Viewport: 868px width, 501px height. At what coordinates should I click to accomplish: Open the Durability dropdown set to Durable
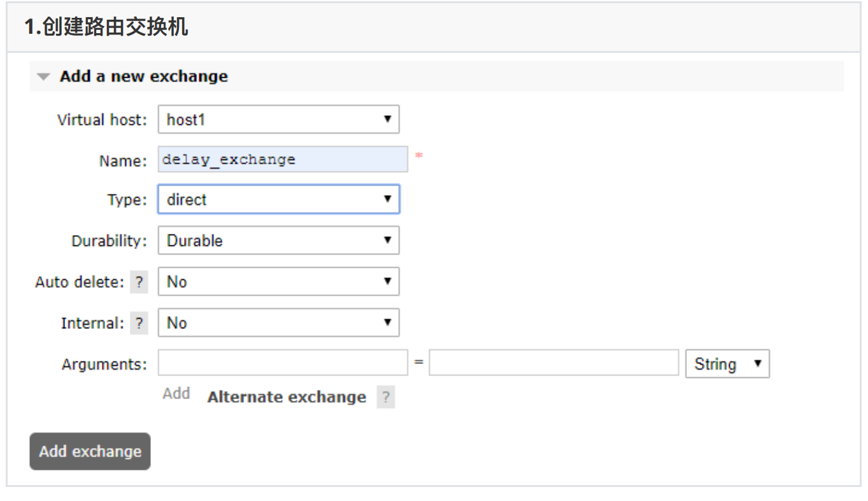[278, 241]
